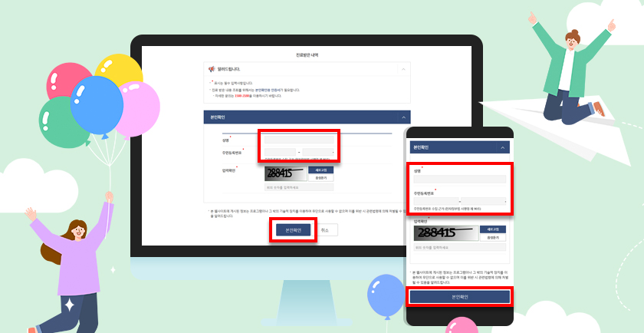Focus first 주민등록번호 field on phone
Screen dimensions: 644x333
coord(436,202)
